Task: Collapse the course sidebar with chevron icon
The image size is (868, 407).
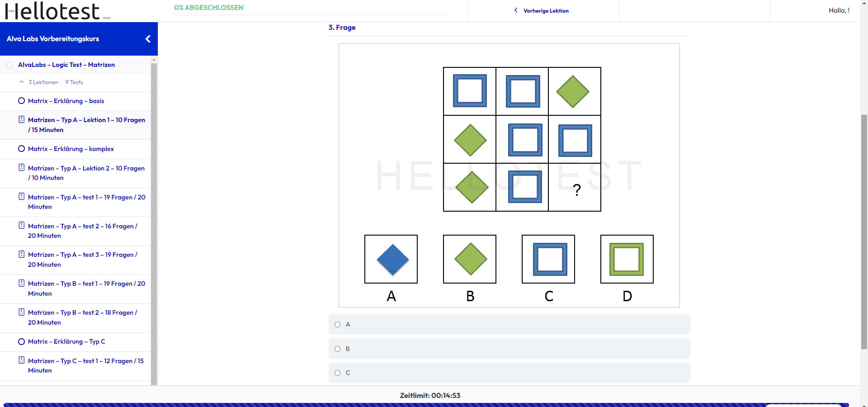Action: pyautogui.click(x=148, y=39)
